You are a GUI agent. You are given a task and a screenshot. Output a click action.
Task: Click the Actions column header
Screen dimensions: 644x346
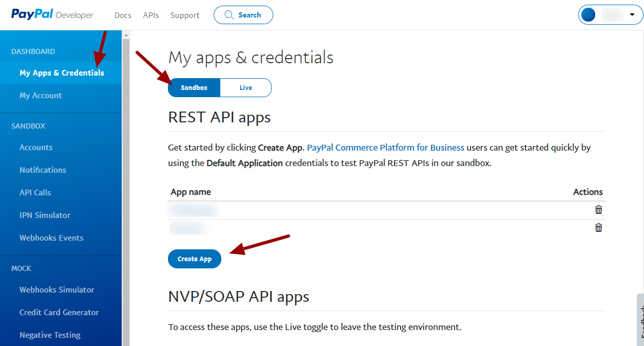pos(588,192)
